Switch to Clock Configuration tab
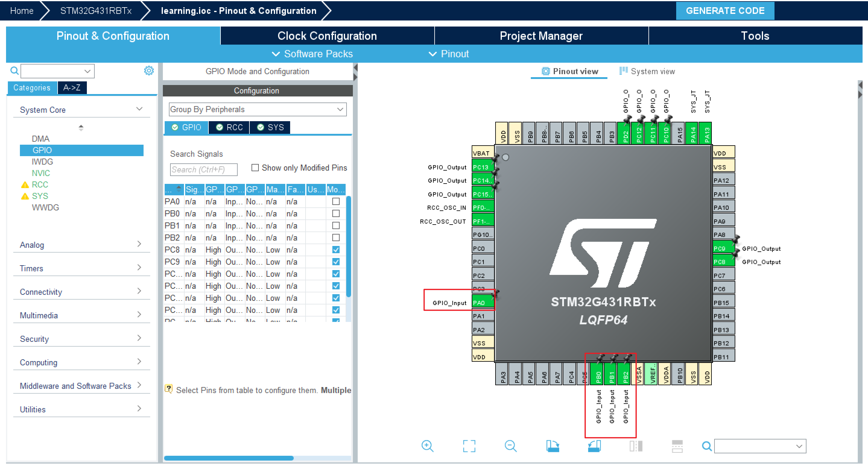Screen dimensions: 868x466 [327, 36]
